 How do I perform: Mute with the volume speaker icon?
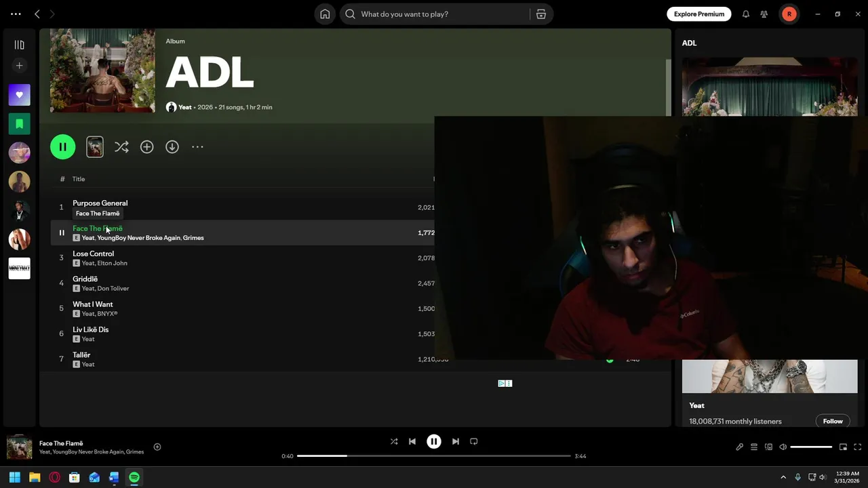pyautogui.click(x=783, y=447)
